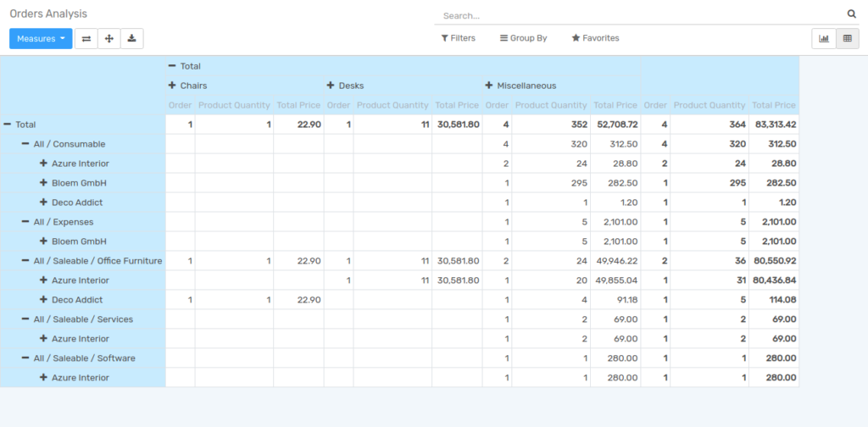
Task: Focus the Search input field
Action: coord(643,15)
